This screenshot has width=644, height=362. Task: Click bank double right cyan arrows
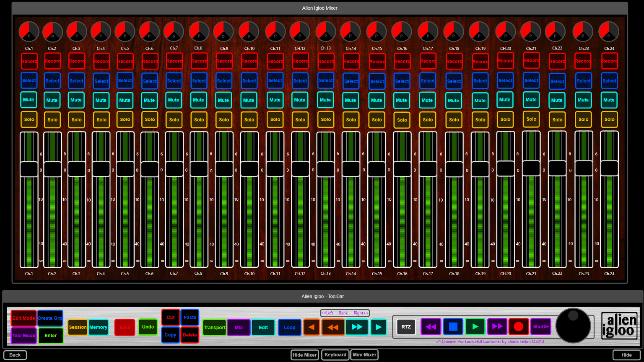pyautogui.click(x=357, y=327)
